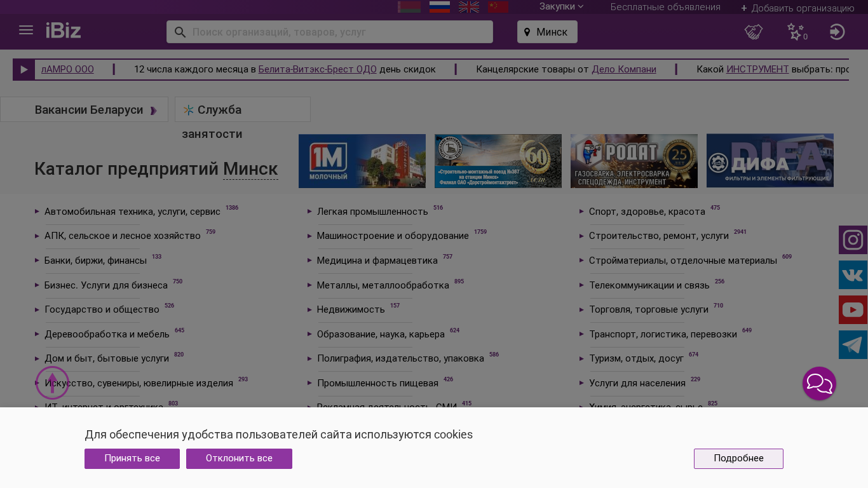Open Государство и общество category

pos(102,309)
